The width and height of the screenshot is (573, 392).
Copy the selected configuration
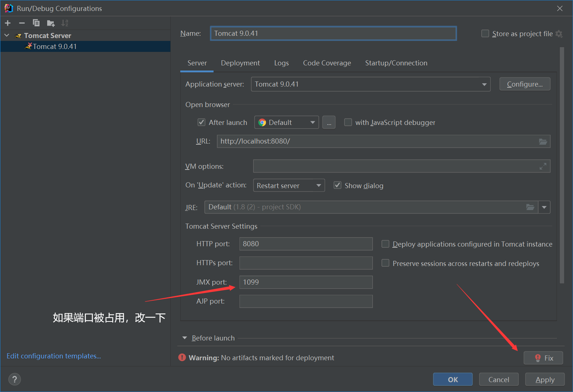tap(36, 23)
